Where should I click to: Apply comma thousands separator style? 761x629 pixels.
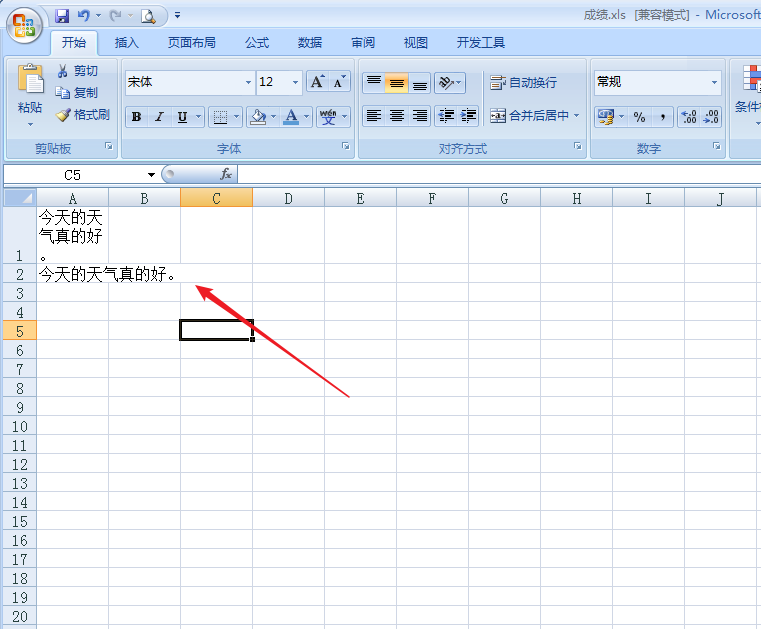(662, 117)
